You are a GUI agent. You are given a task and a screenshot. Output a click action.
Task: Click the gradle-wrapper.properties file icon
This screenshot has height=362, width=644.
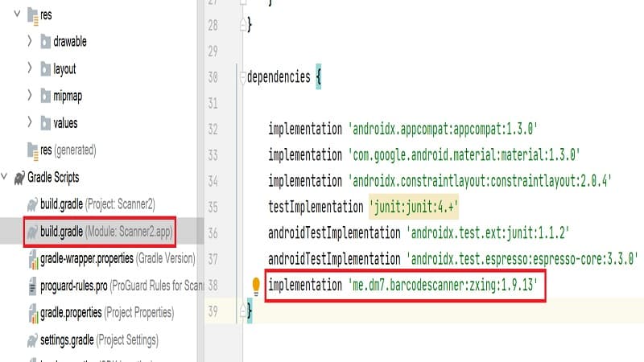[x=32, y=258]
